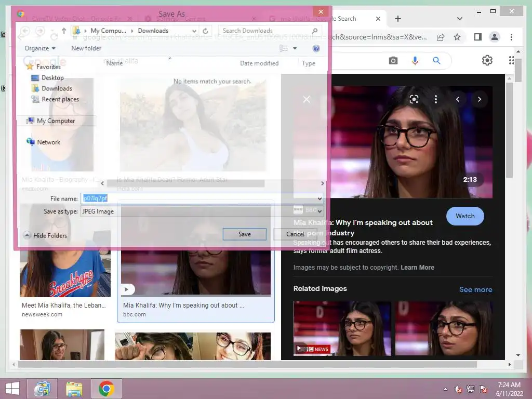532x399 pixels.
Task: Click the view options icon in Save As
Action: tap(284, 48)
